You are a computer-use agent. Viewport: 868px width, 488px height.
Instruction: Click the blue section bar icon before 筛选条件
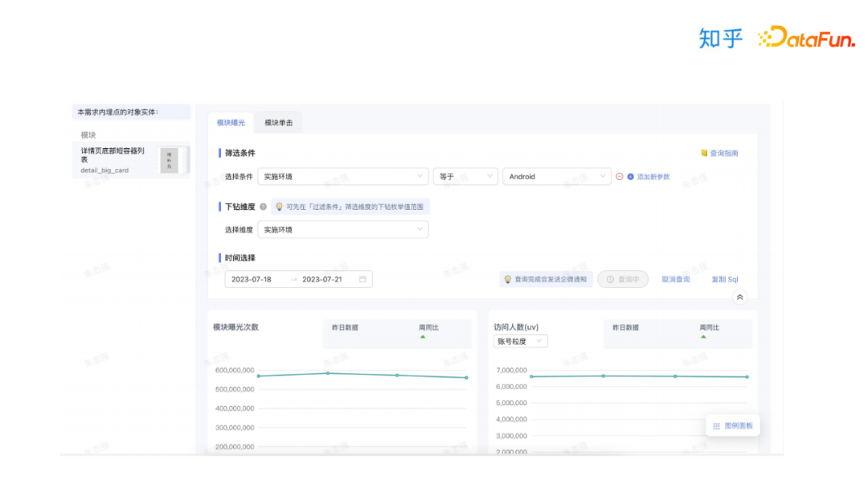[219, 152]
